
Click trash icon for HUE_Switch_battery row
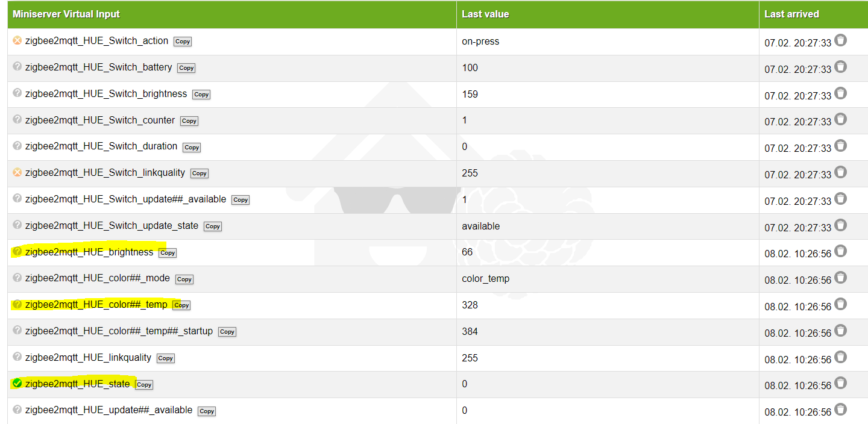[x=840, y=67]
